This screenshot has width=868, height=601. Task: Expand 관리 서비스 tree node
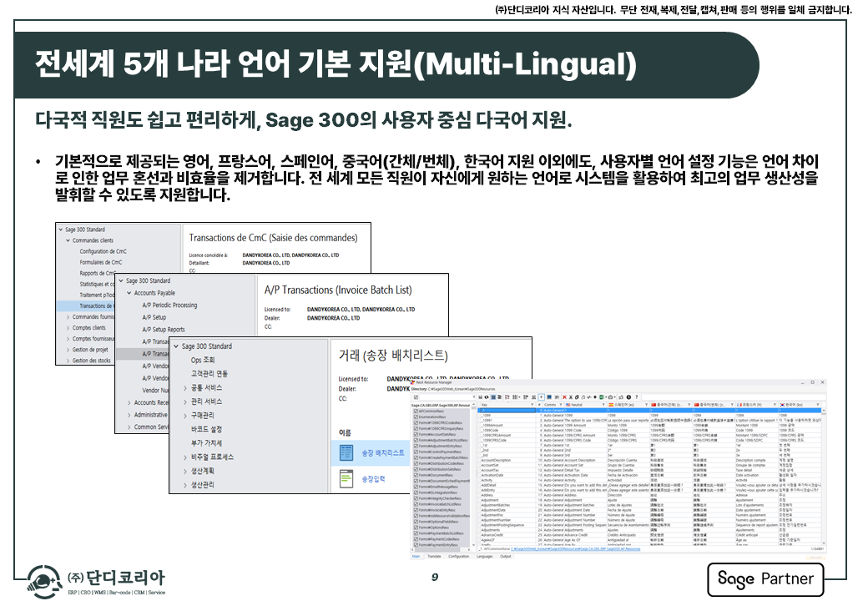coord(185,402)
